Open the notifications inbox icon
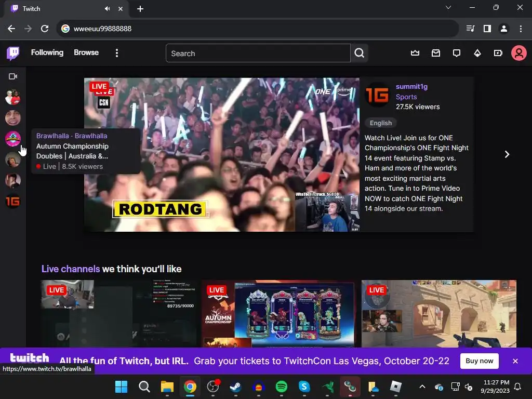This screenshot has height=399, width=532. click(436, 53)
